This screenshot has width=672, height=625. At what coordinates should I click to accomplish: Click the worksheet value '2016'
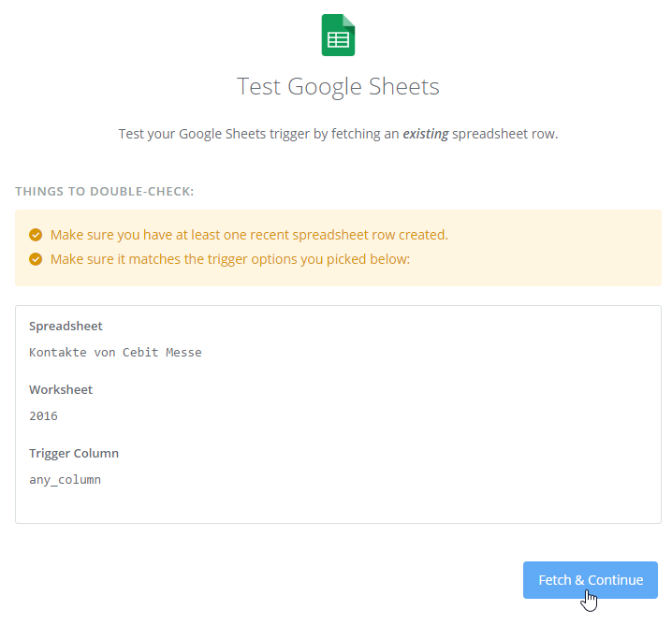click(43, 416)
